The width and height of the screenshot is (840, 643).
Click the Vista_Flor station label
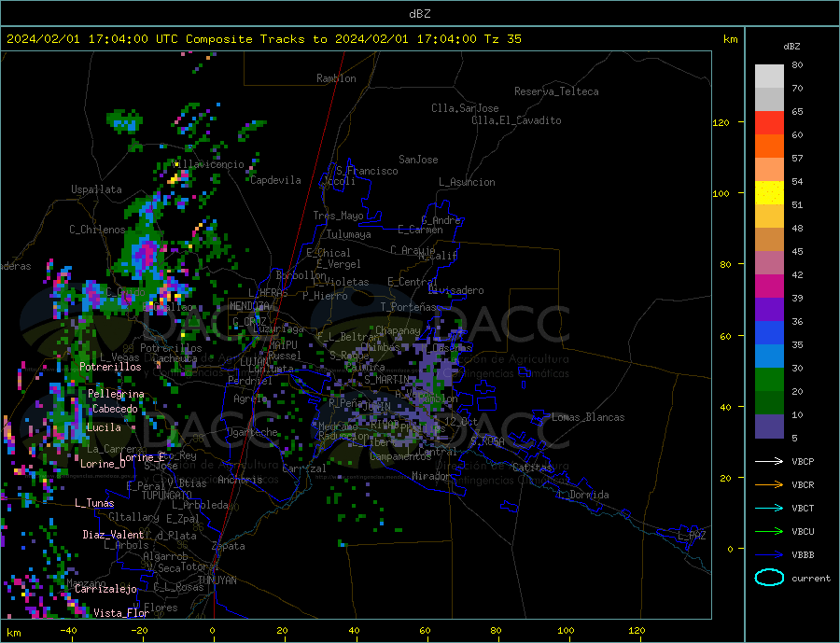point(121,613)
